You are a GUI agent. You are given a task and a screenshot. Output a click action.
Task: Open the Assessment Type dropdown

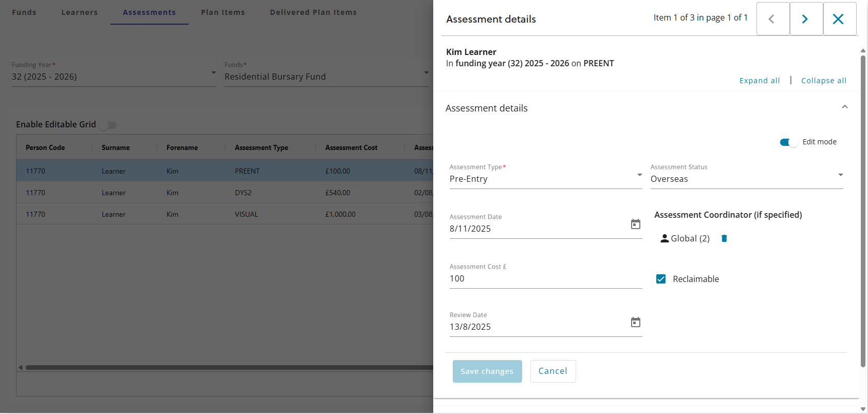pyautogui.click(x=545, y=179)
